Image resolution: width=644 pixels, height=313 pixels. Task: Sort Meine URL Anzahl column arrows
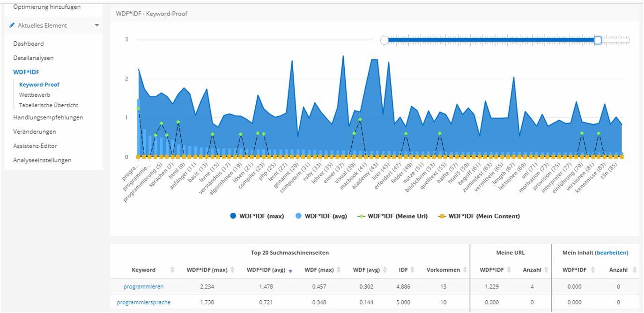(x=546, y=270)
